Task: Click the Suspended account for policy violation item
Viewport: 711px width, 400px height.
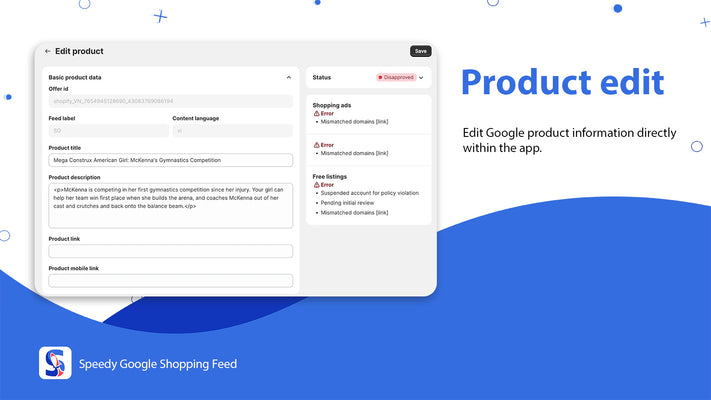Action: coord(369,193)
